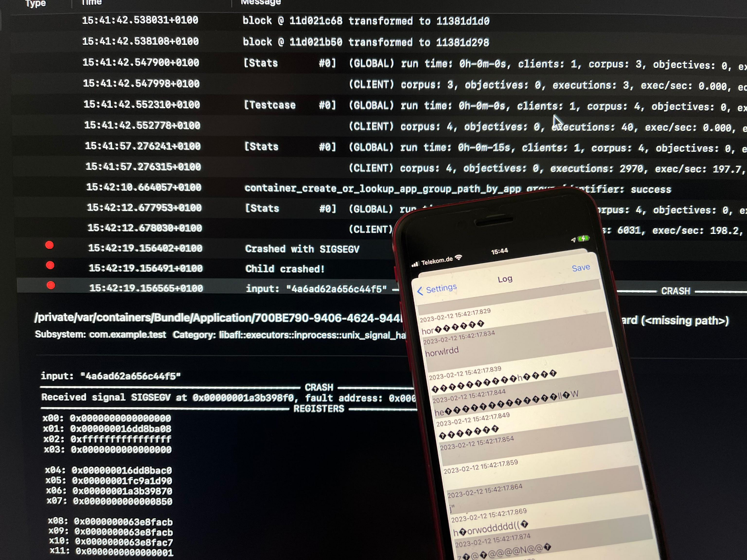Click the bundle path /private/var/containers/Bundle/Application

218,318
